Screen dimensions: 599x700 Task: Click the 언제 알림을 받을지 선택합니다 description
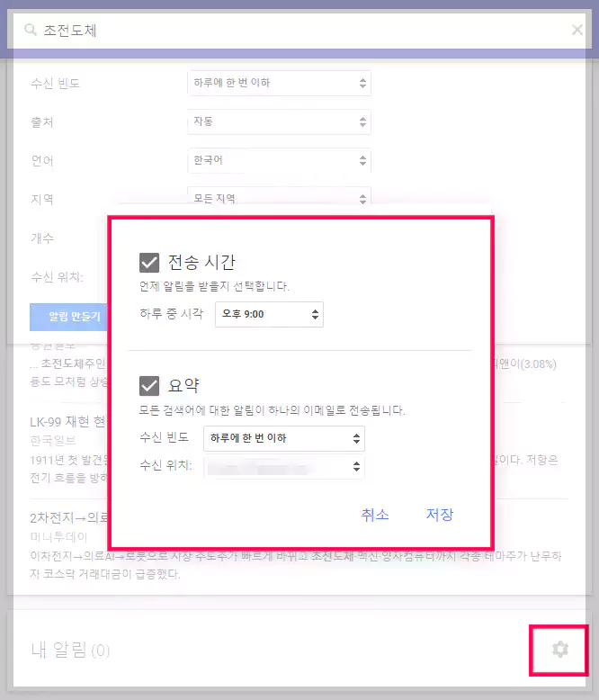pos(214,287)
